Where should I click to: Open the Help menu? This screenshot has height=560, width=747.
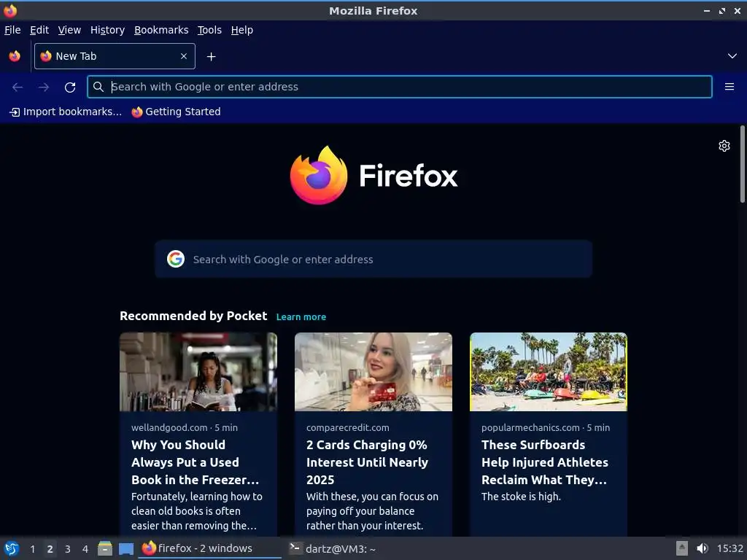coord(242,30)
